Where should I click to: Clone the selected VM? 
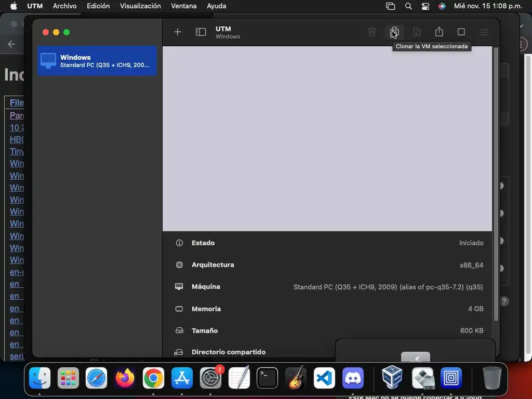[x=394, y=32]
